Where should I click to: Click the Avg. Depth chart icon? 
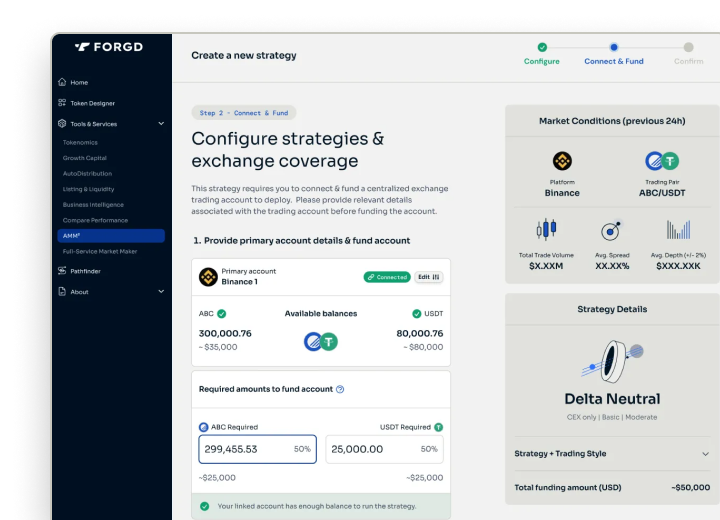[x=678, y=229]
